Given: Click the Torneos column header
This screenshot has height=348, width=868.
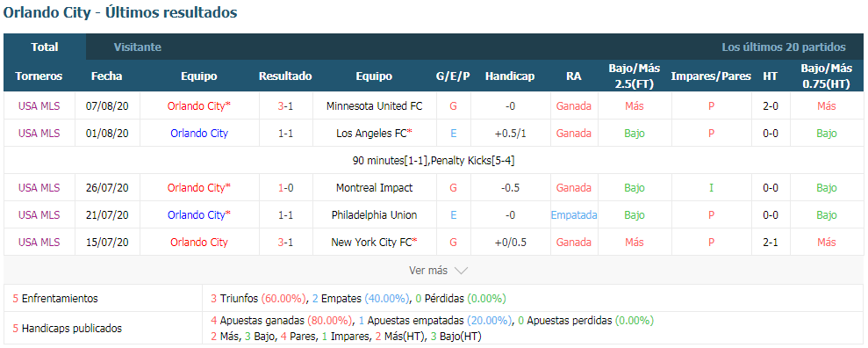Looking at the screenshot, I should click(x=39, y=76).
